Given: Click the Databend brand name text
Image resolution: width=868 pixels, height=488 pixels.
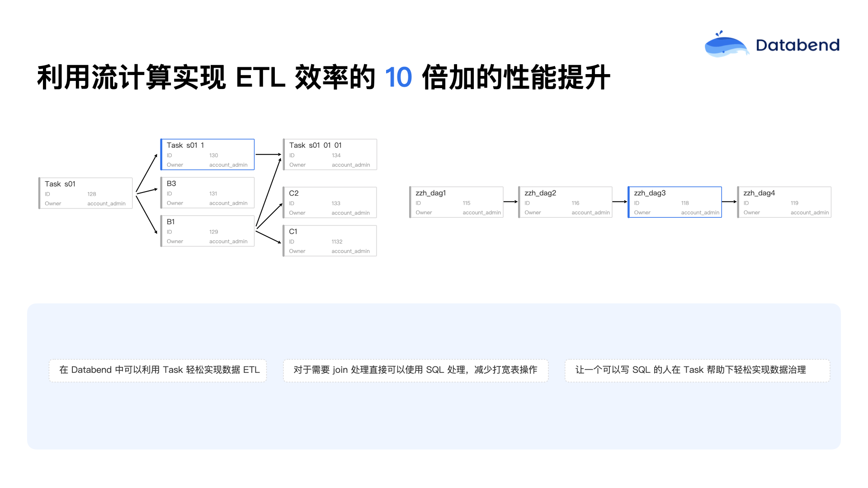Looking at the screenshot, I should point(798,45).
